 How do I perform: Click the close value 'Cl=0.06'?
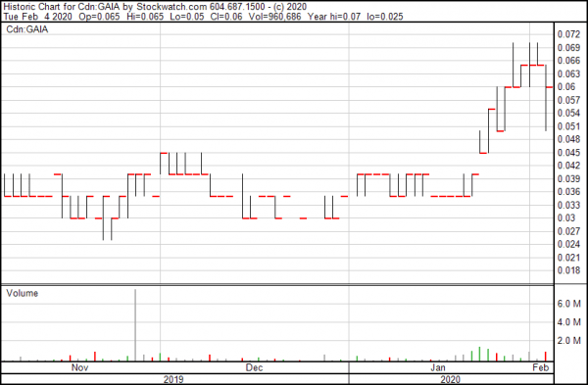(x=226, y=17)
